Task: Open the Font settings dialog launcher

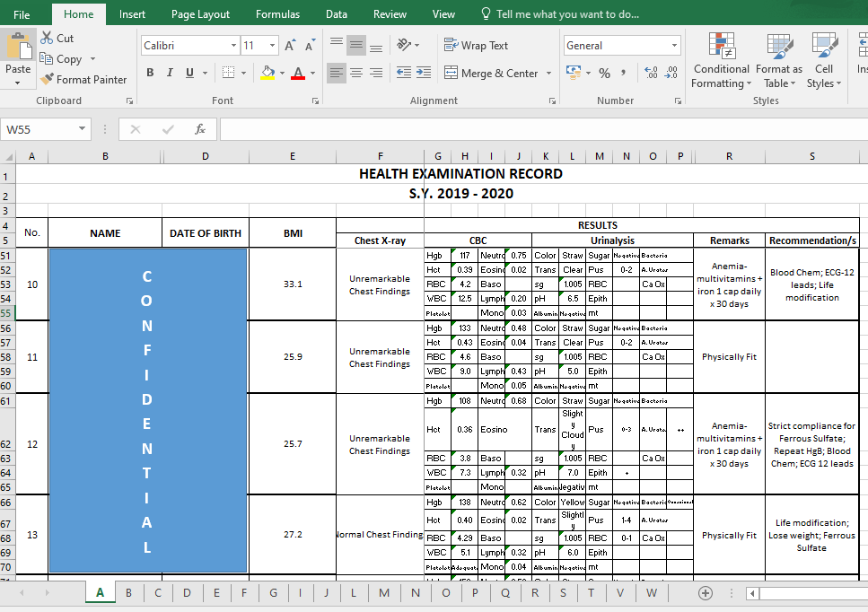Action: 315,101
